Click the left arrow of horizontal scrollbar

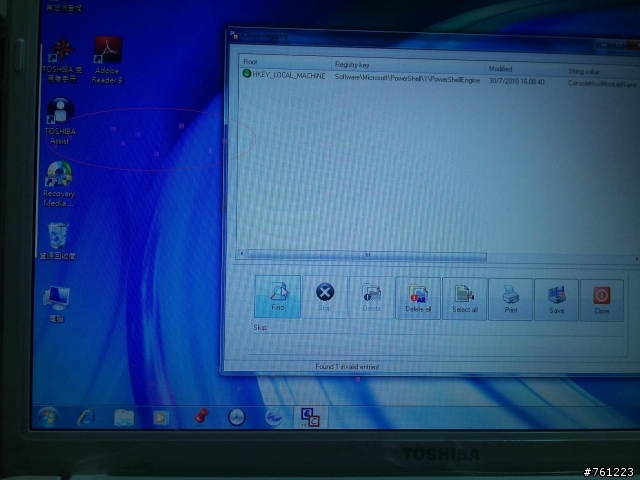point(242,254)
